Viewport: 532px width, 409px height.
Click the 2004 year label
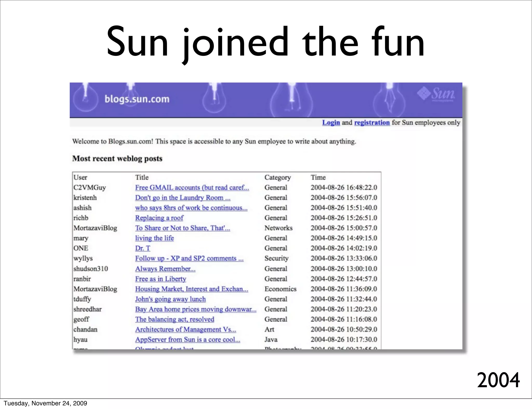pyautogui.click(x=498, y=380)
